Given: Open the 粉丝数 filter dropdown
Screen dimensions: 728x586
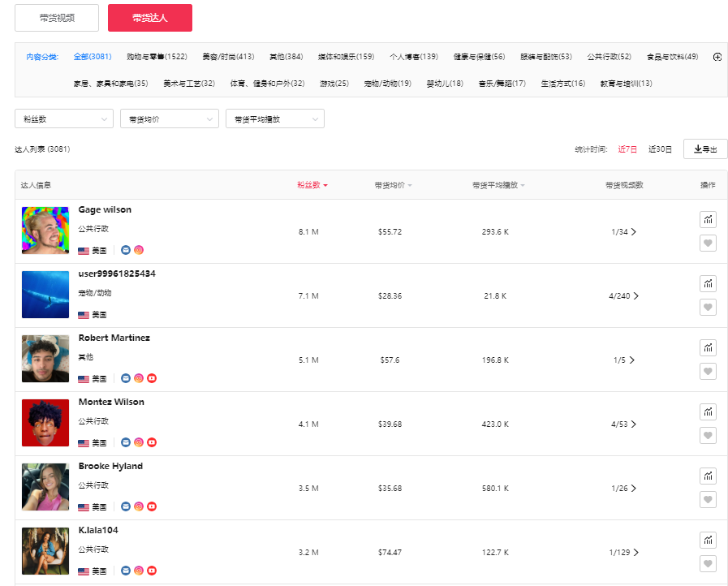Looking at the screenshot, I should 63,118.
